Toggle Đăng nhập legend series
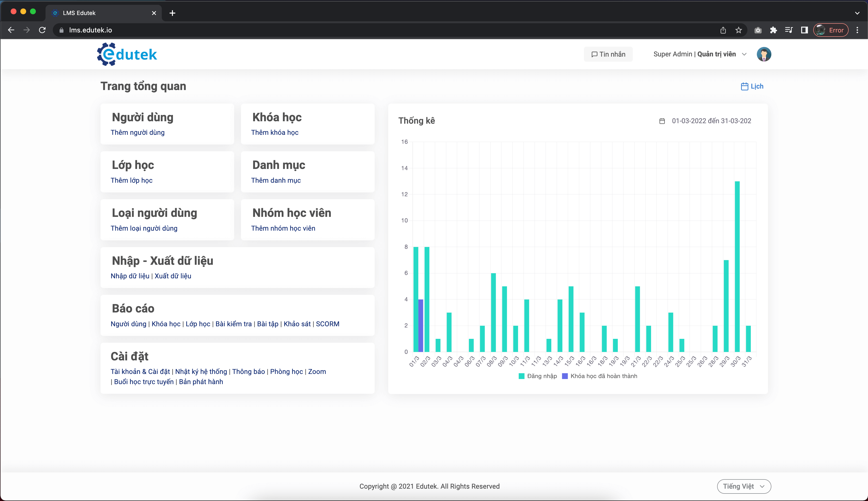Viewport: 868px width, 501px height. pyautogui.click(x=537, y=376)
